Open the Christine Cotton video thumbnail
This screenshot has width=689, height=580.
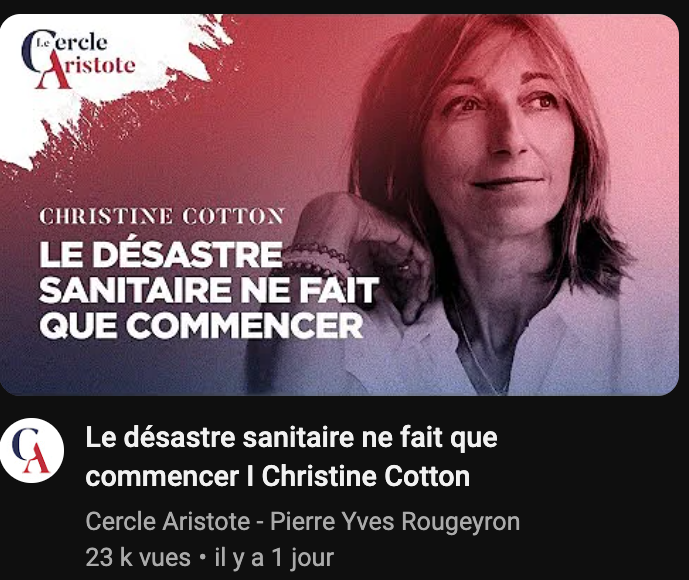tap(339, 205)
